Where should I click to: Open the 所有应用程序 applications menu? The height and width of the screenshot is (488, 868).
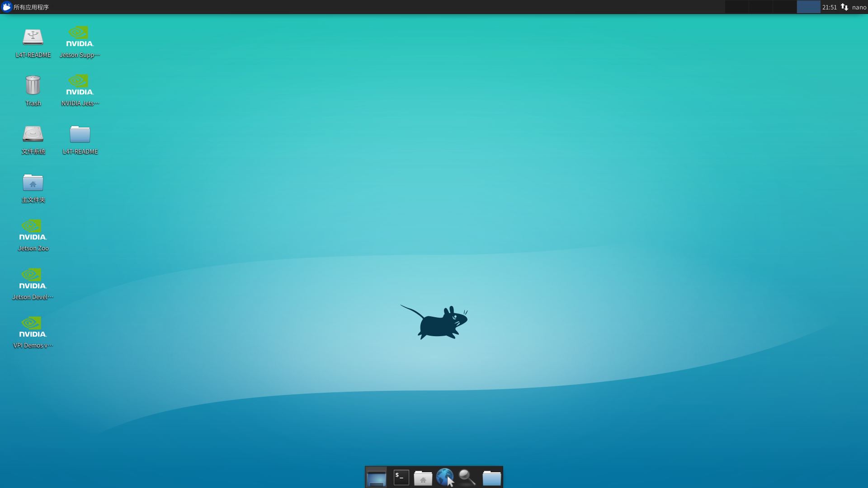[26, 7]
